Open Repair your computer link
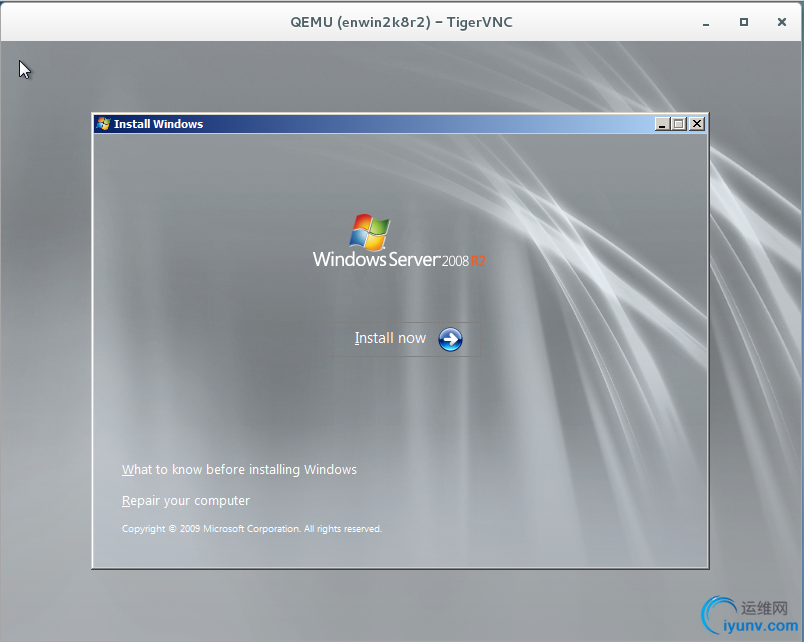Image resolution: width=804 pixels, height=642 pixels. [x=186, y=500]
